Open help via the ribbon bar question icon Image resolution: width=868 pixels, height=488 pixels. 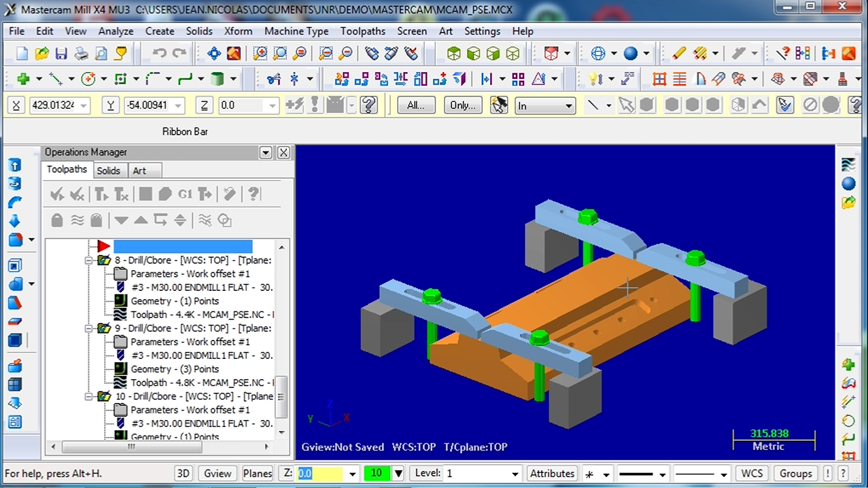click(368, 105)
